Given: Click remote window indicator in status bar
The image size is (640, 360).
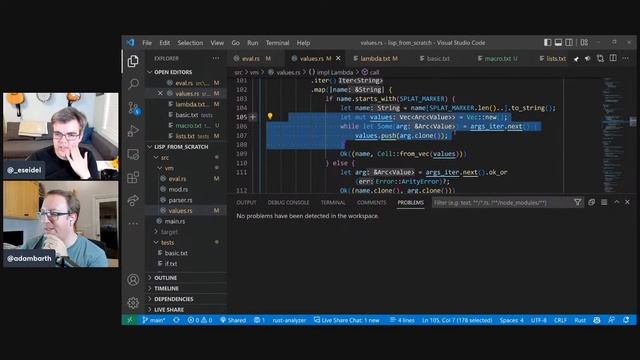Looking at the screenshot, I should point(129,320).
